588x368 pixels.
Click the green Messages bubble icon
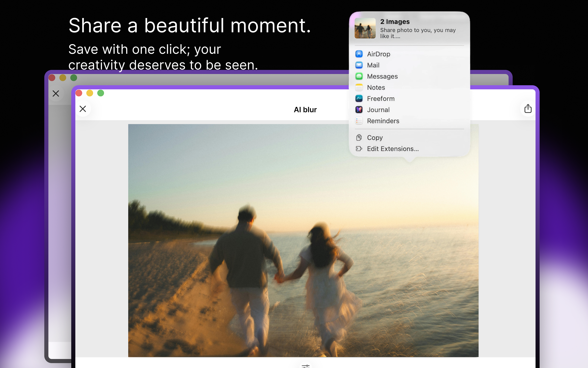359,76
